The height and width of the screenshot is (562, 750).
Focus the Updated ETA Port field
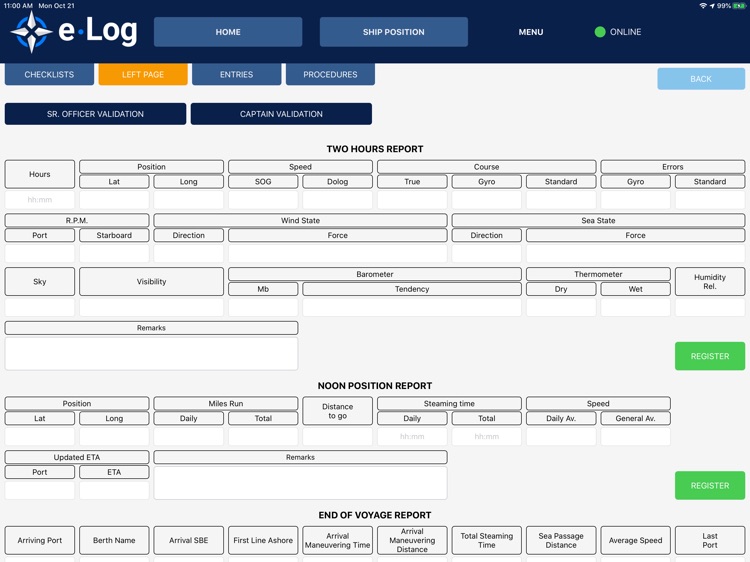[40, 490]
